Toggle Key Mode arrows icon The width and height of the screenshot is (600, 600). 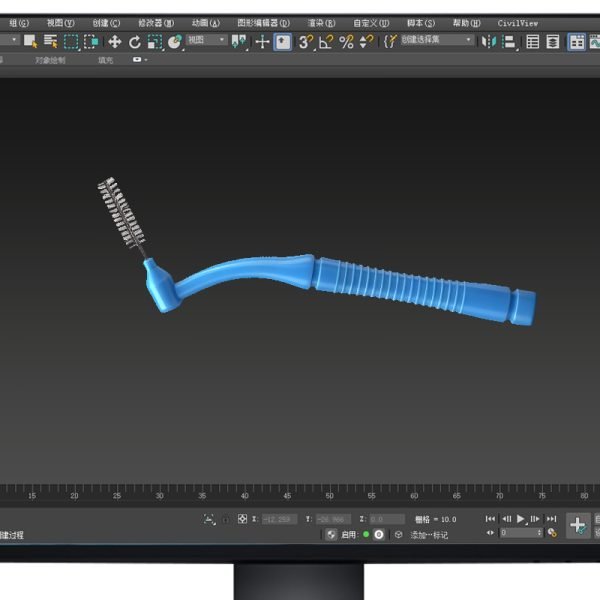pyautogui.click(x=490, y=533)
